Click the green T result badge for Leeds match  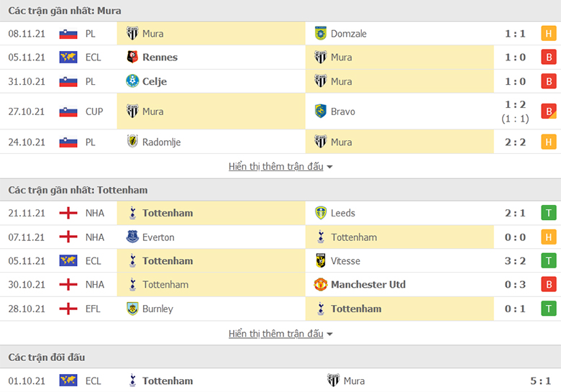(x=549, y=213)
